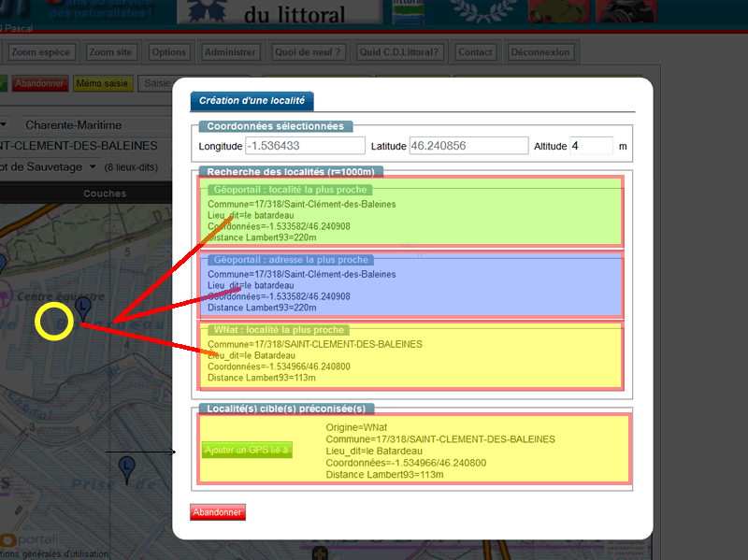
Task: Click the camera icon in header banner
Action: 626,10
